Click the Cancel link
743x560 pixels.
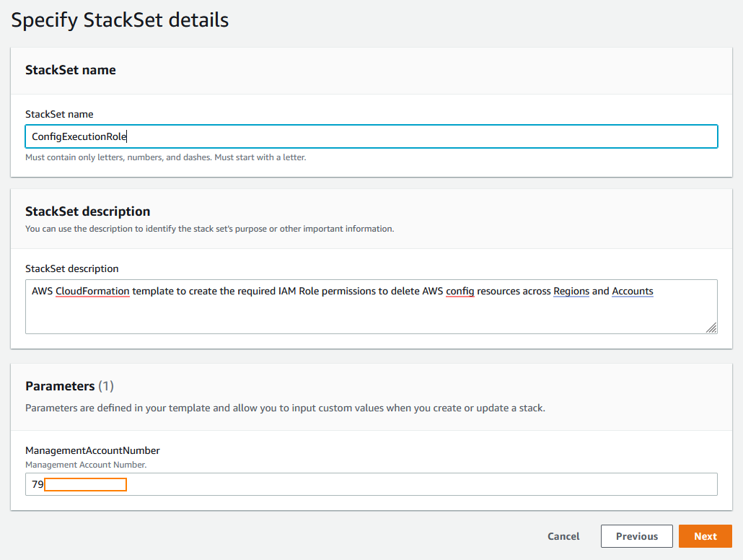pyautogui.click(x=563, y=536)
